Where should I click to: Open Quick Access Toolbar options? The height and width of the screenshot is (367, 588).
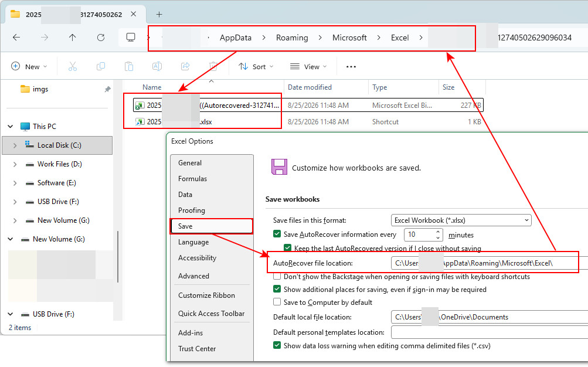[x=212, y=314]
